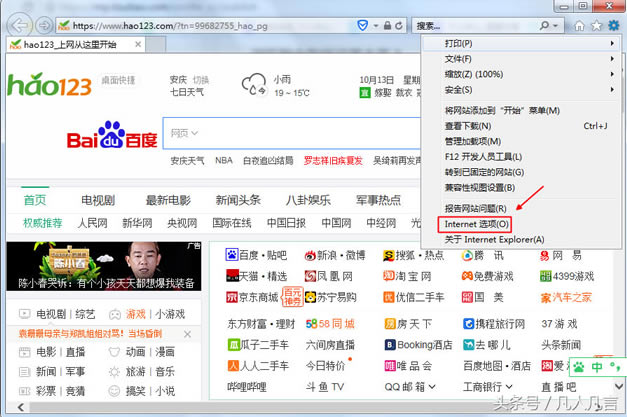Switch to the 八卦娱乐 tab
This screenshot has width=627, height=417.
[x=308, y=200]
